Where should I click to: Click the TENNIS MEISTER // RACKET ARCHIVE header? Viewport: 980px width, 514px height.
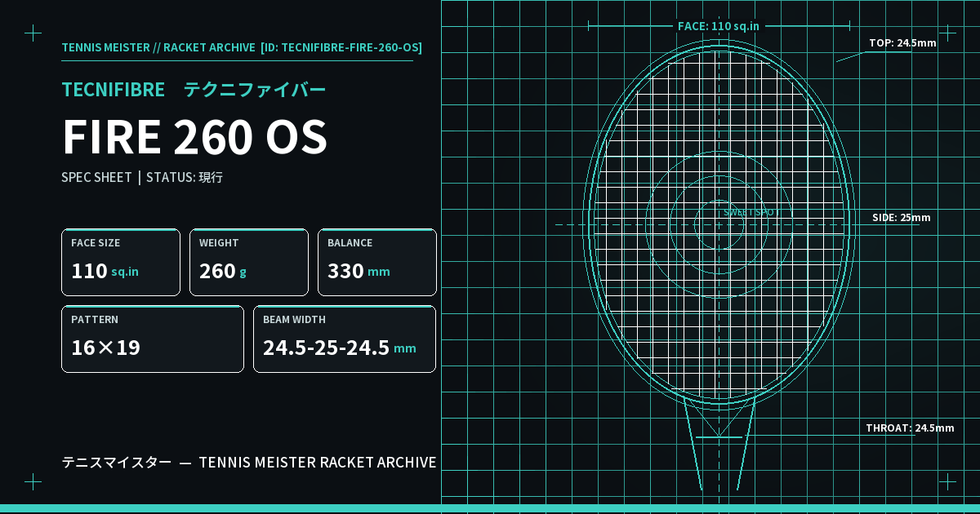click(158, 47)
